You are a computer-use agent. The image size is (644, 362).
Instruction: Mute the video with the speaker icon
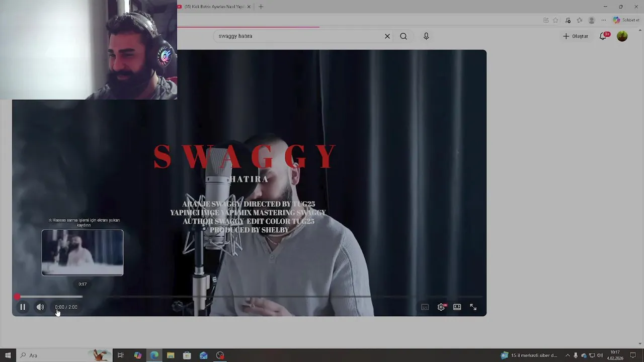pos(40,307)
